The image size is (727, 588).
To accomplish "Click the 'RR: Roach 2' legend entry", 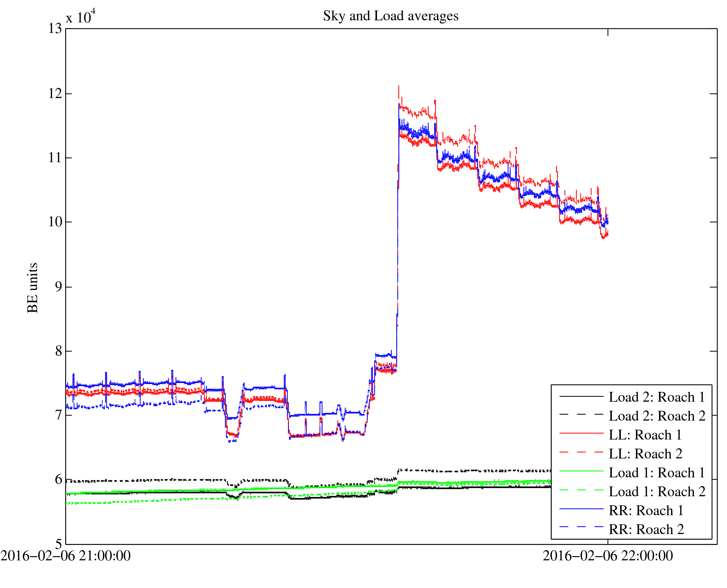I will (646, 530).
